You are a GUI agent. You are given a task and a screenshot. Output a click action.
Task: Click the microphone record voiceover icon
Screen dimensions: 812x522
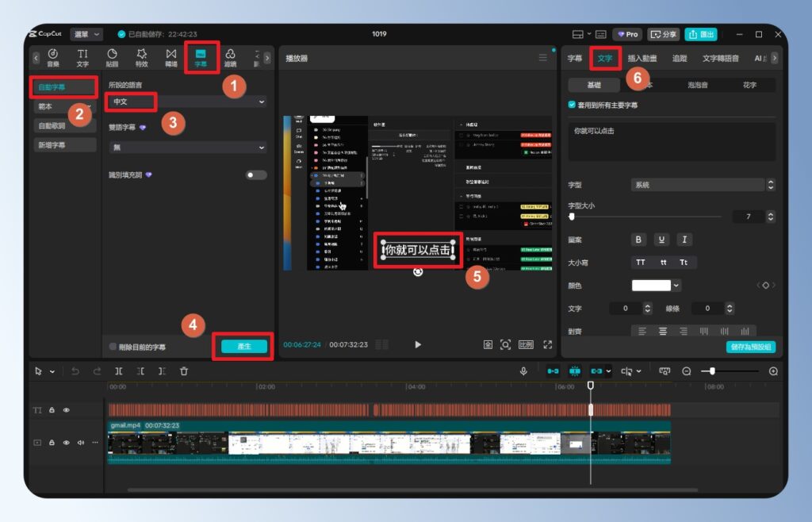pos(523,371)
